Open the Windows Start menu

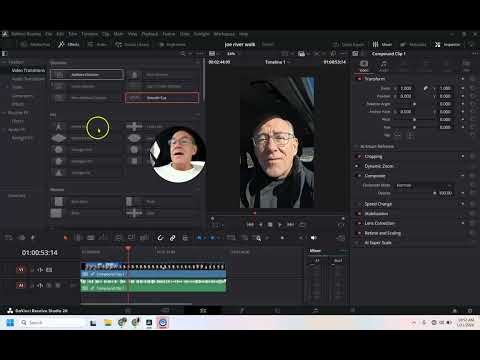(10, 322)
